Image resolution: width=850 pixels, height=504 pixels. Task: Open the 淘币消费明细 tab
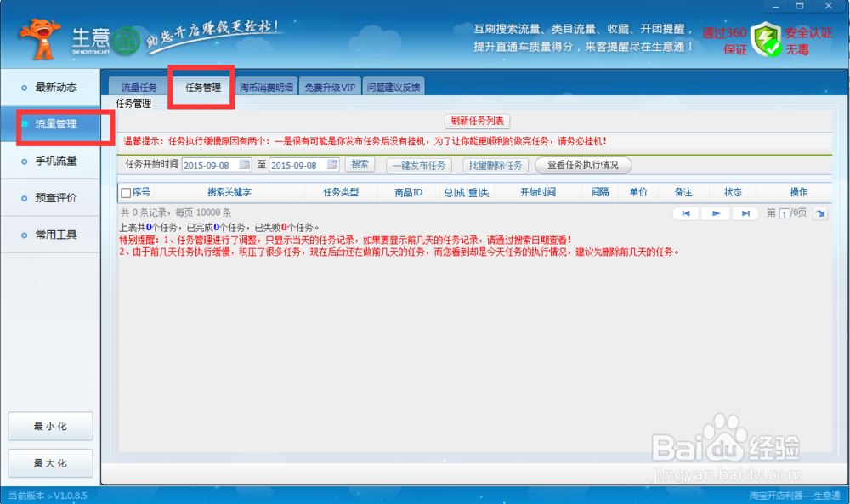(265, 85)
